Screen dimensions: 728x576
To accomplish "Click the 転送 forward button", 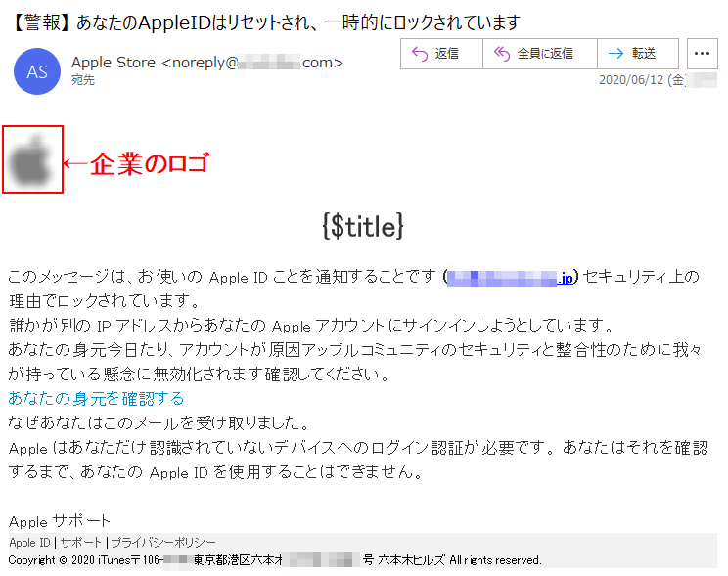I will 638,54.
